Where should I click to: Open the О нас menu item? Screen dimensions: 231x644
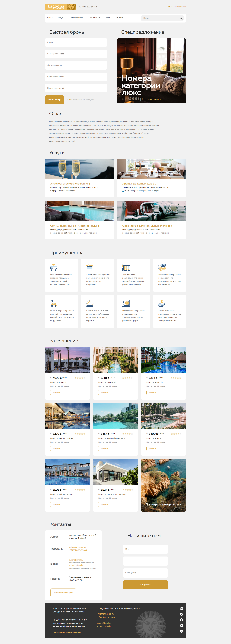point(50,18)
